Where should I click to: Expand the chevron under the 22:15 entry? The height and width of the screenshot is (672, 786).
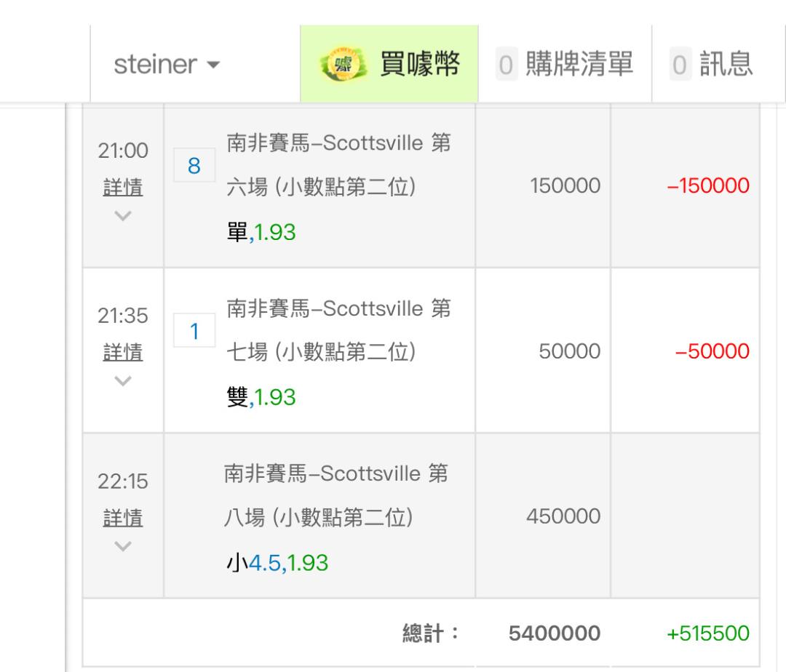point(122,545)
